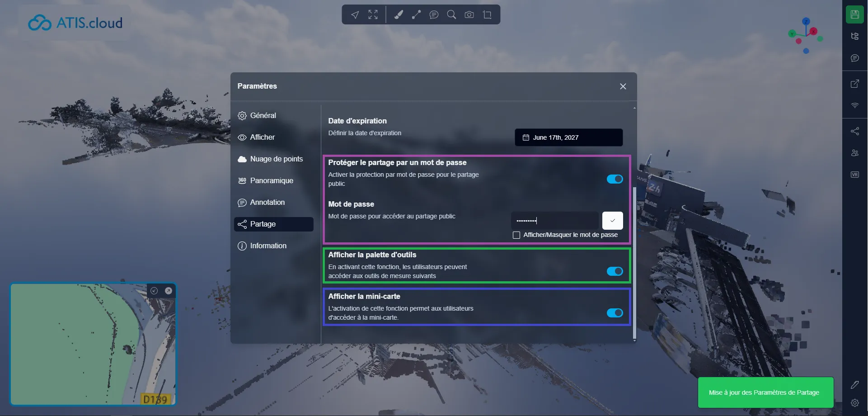Image resolution: width=868 pixels, height=416 pixels.
Task: Turn off Afficher la palette d'outils
Action: pos(615,271)
